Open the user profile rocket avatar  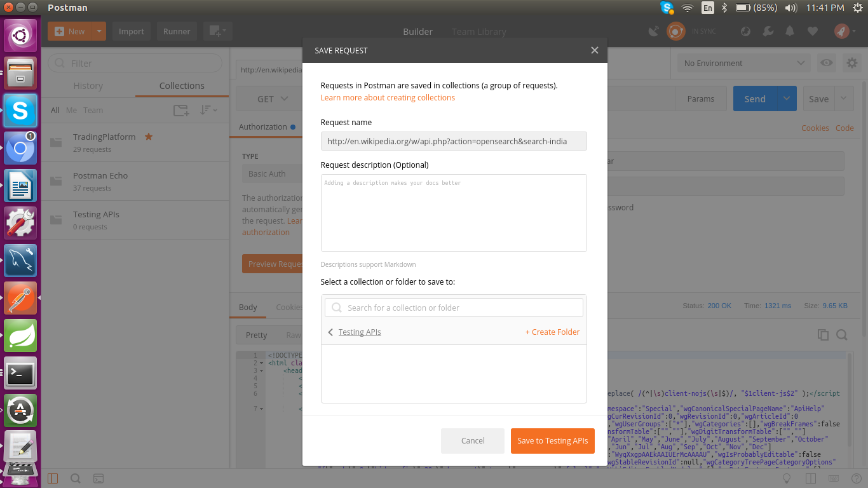point(842,31)
